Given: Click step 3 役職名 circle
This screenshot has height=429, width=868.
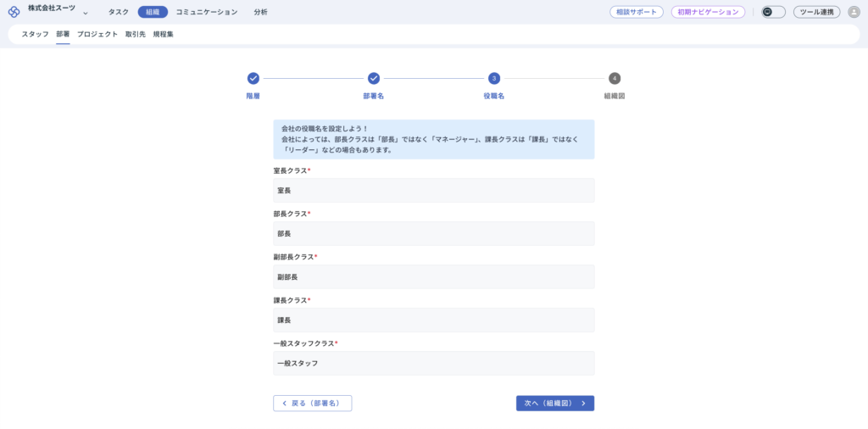Looking at the screenshot, I should (x=494, y=79).
